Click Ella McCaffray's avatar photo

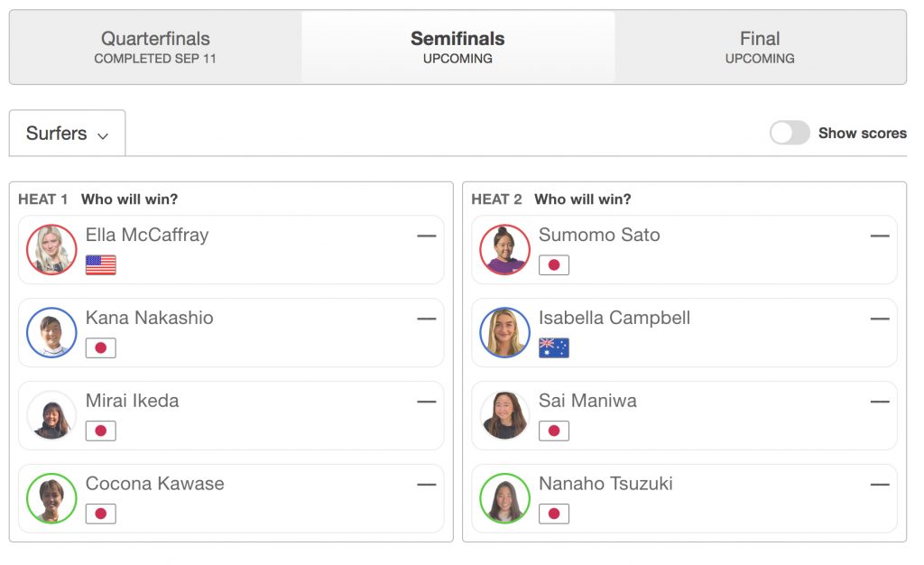pyautogui.click(x=51, y=249)
